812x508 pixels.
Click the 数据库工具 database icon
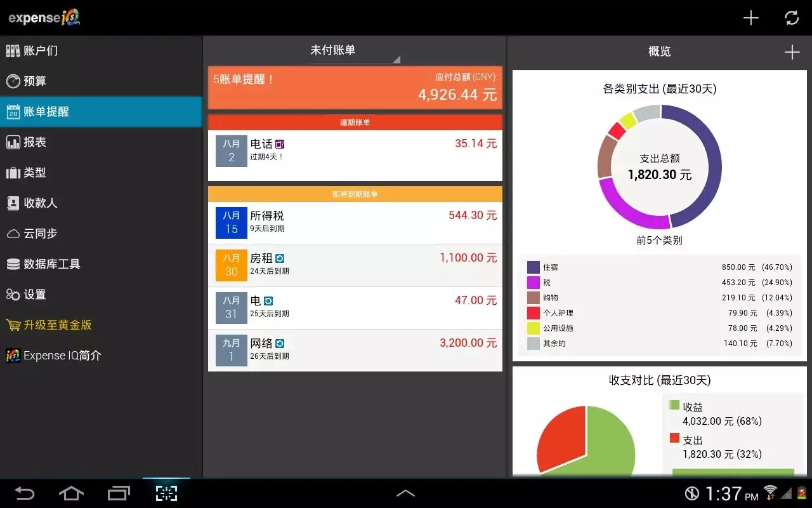point(13,264)
